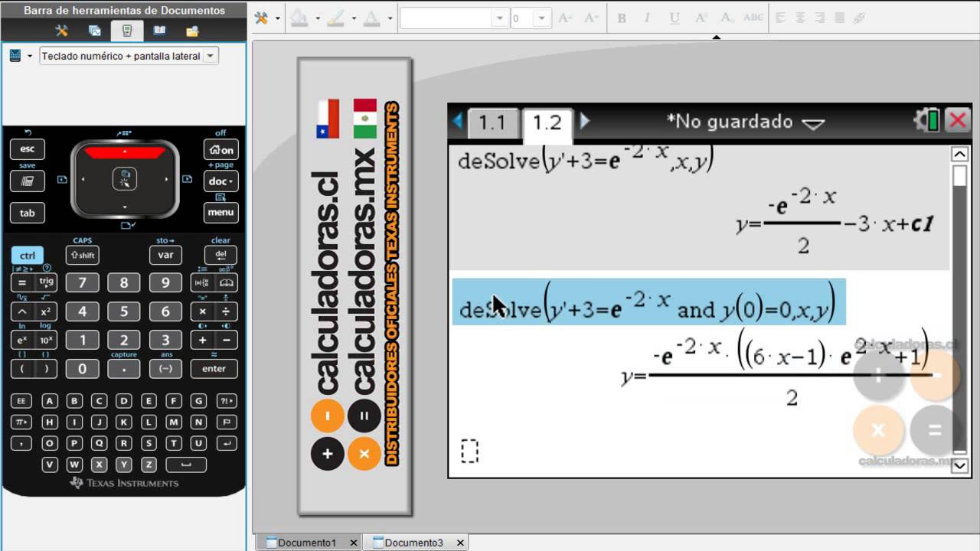Click the pi symbols key
The width and height of the screenshot is (980, 551).
pyautogui.click(x=21, y=422)
